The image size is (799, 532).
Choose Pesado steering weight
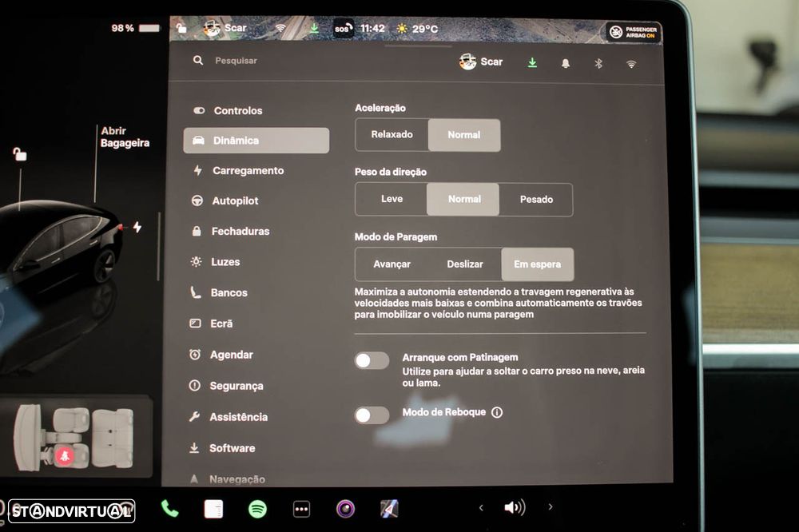click(536, 199)
